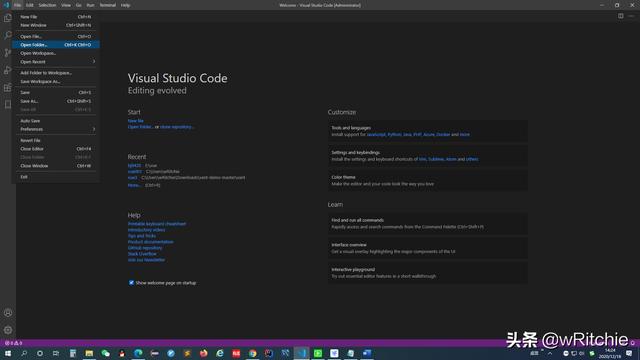Screen dimensions: 640x360
Task: Click the Open folder... link under Start
Action: 140,127
